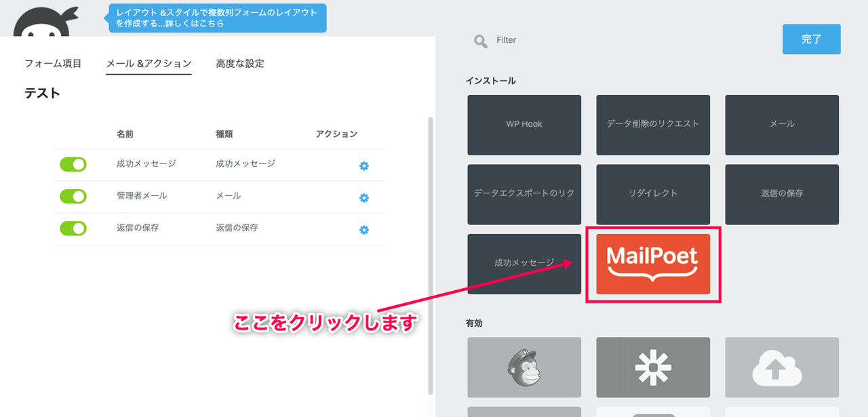Turn off the 管理者メール toggle
Viewport: 868px width, 417px height.
(x=73, y=196)
